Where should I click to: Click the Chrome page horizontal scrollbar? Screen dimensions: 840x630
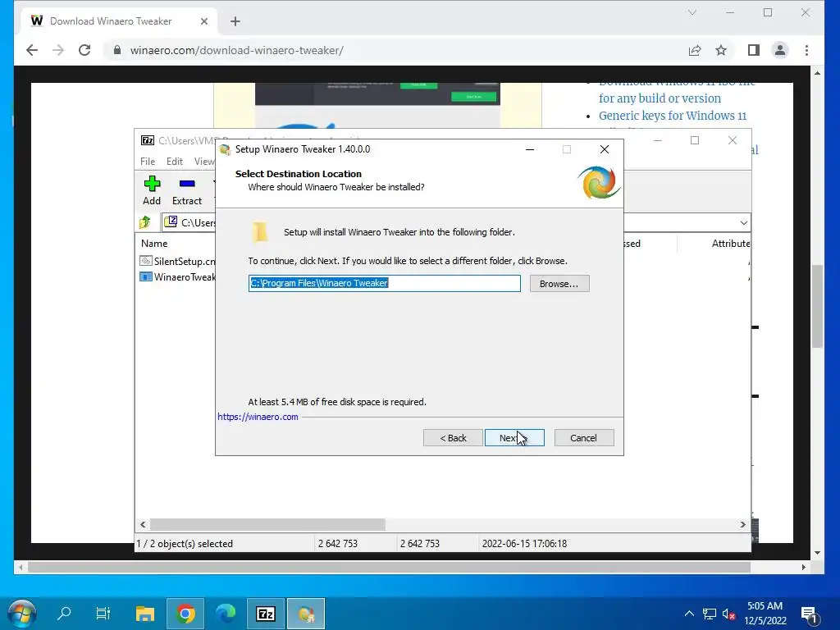[x=389, y=567]
